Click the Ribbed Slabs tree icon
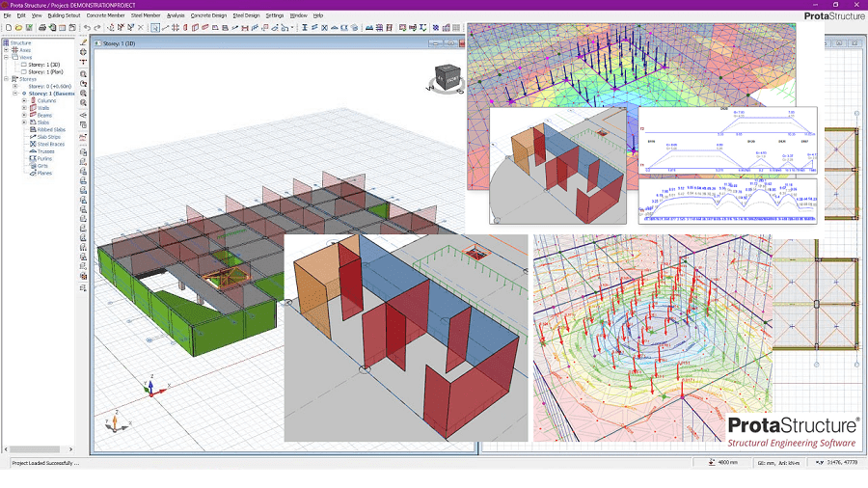The height and width of the screenshot is (488, 868). [33, 129]
